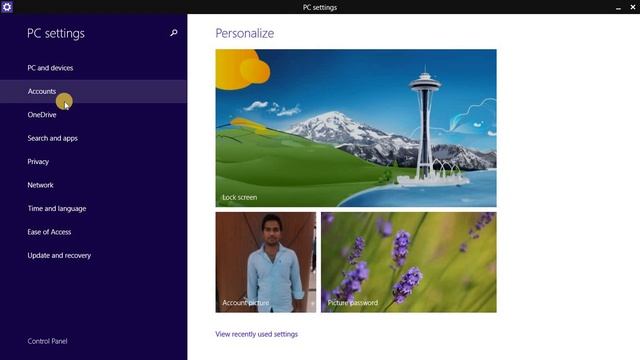Open Time and language settings

pyautogui.click(x=93, y=209)
